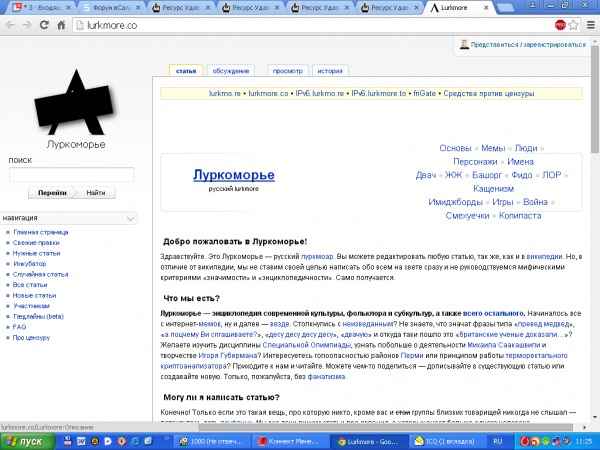Screen dimensions: 600x450
Task: Click the Перейти search button
Action: [52, 193]
